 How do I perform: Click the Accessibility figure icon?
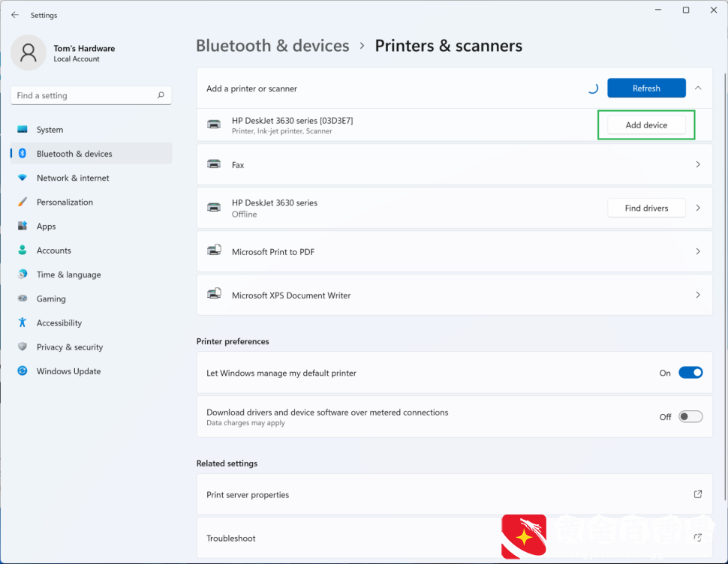[x=23, y=322]
